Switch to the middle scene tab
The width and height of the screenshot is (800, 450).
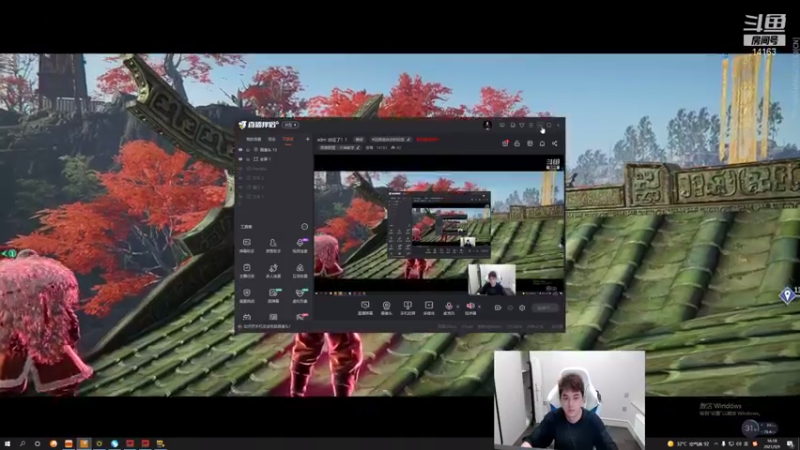coord(272,139)
